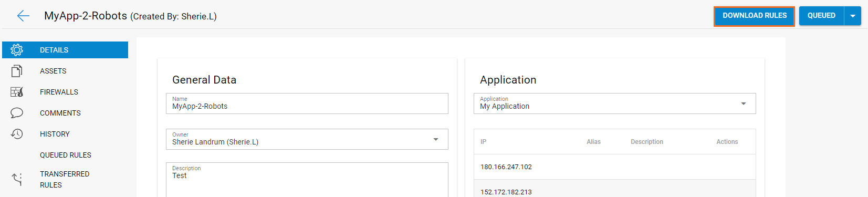Click the Firewalls wall-and-flame icon
This screenshot has height=197, width=868.
pyautogui.click(x=17, y=92)
